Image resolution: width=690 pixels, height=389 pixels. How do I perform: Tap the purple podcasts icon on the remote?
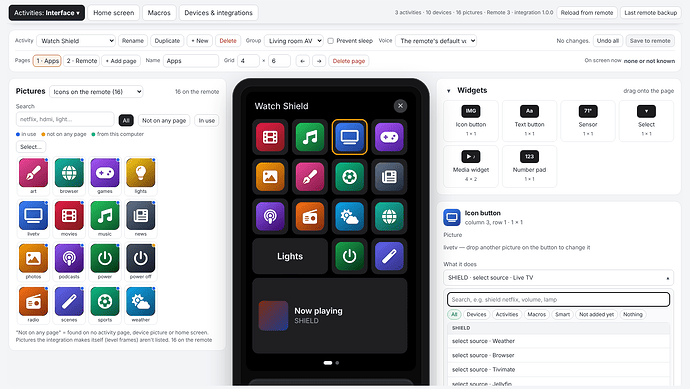tap(270, 216)
